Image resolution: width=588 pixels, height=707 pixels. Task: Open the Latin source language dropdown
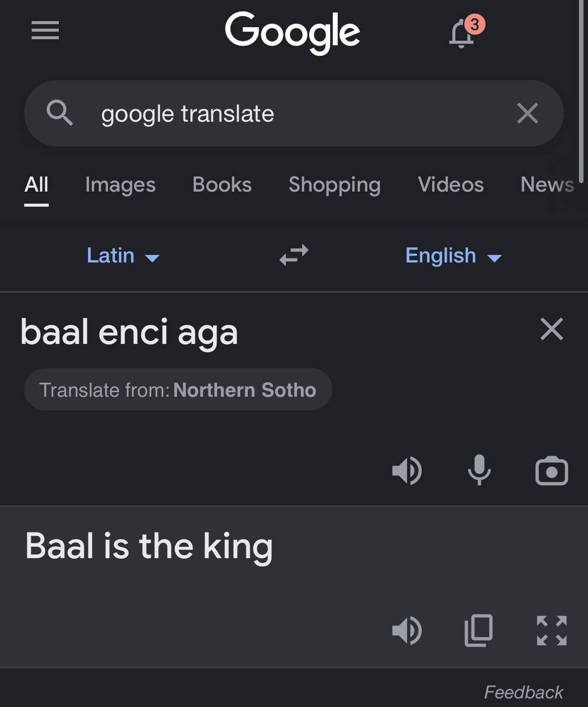(x=123, y=256)
